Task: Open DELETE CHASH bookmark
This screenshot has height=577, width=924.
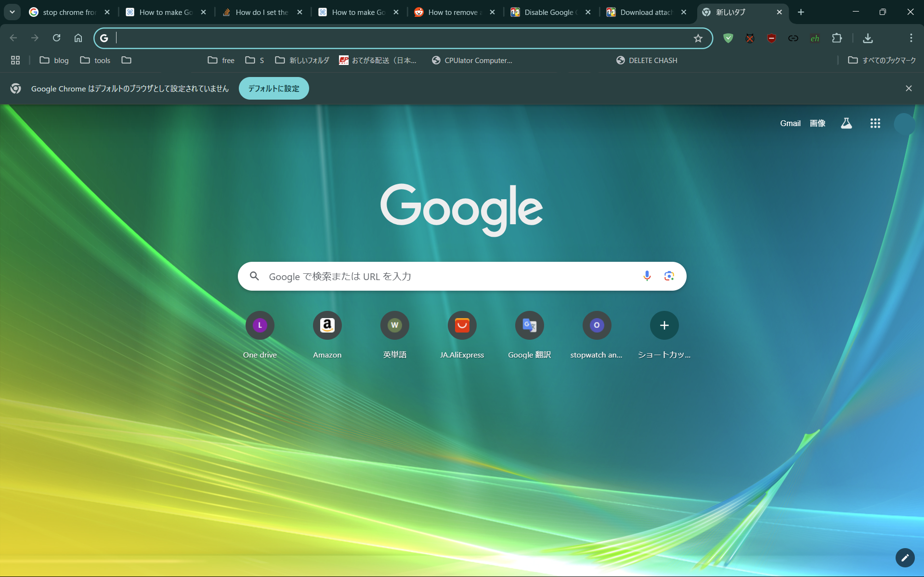Action: click(x=647, y=60)
